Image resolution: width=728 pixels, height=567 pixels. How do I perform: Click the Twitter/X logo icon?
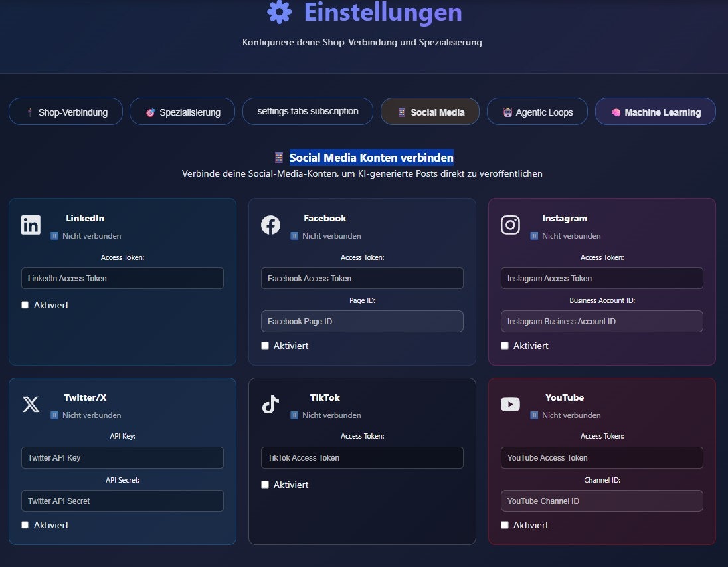[x=31, y=404]
